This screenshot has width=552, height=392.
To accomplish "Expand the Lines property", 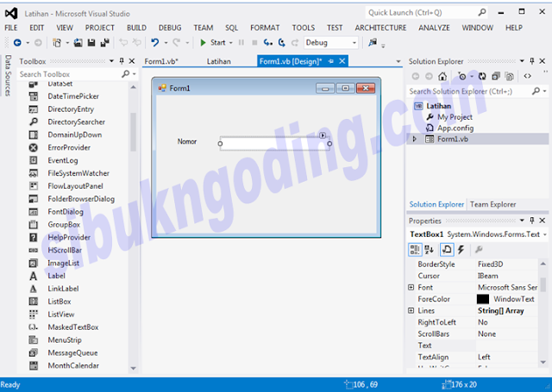I will click(x=411, y=311).
